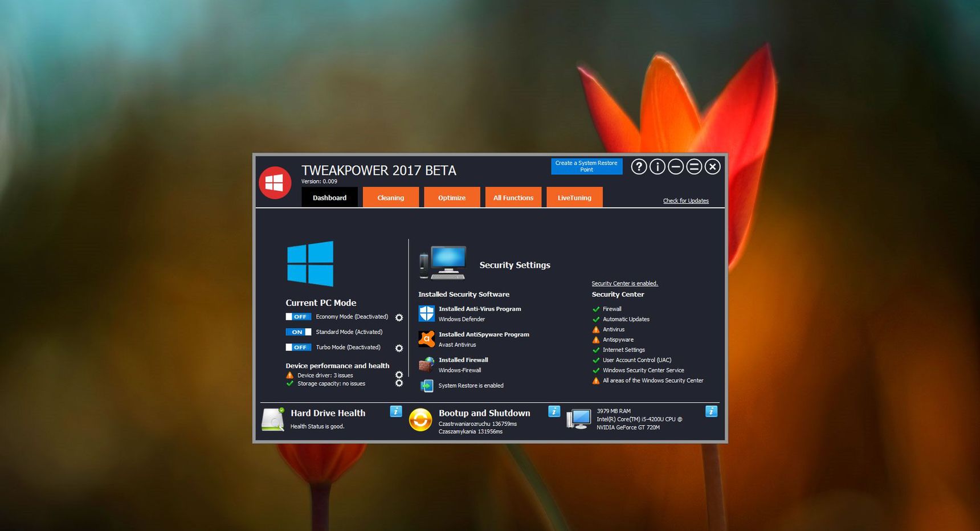Click the Internet Settings status entry

(624, 350)
